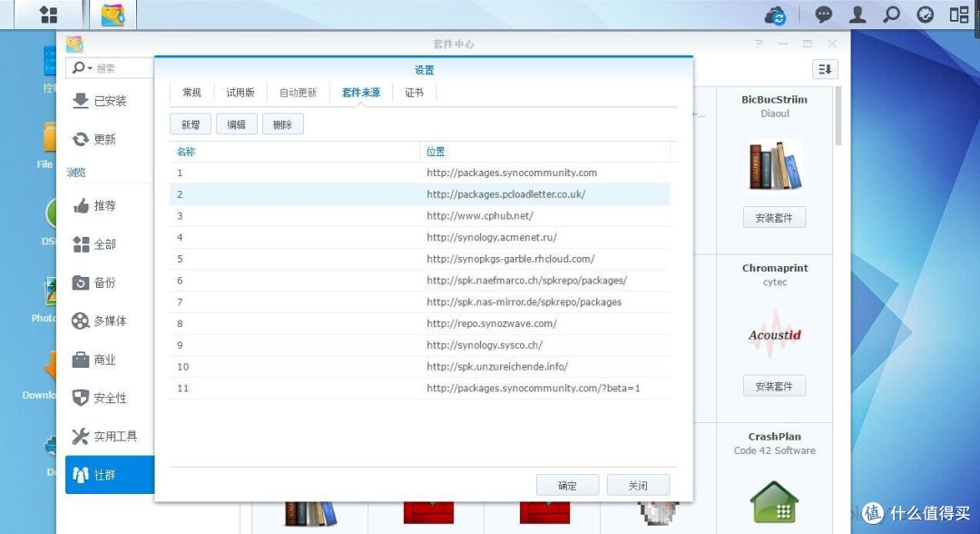The height and width of the screenshot is (534, 980).
Task: Select the Backup category
Action: click(110, 282)
